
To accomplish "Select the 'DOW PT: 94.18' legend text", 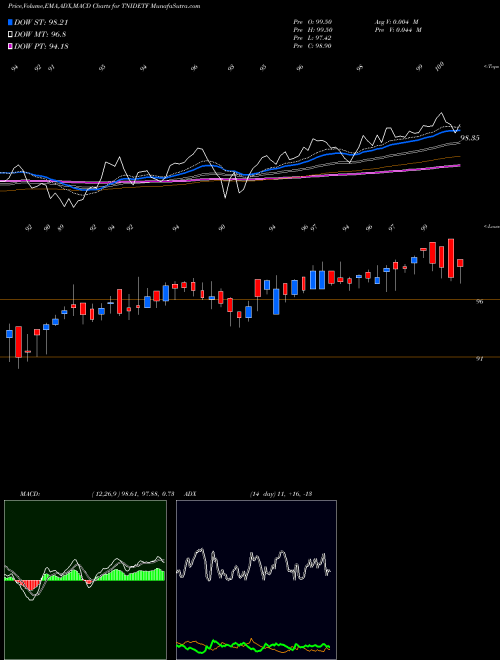I will pos(41,46).
